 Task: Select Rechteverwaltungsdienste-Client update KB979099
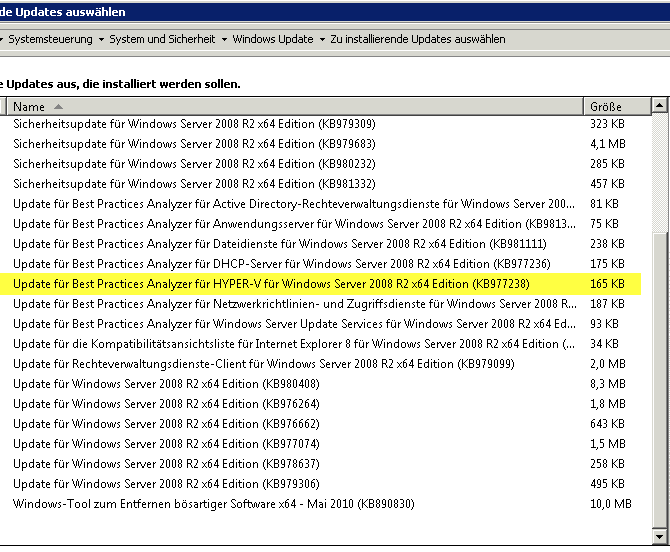pos(320,364)
